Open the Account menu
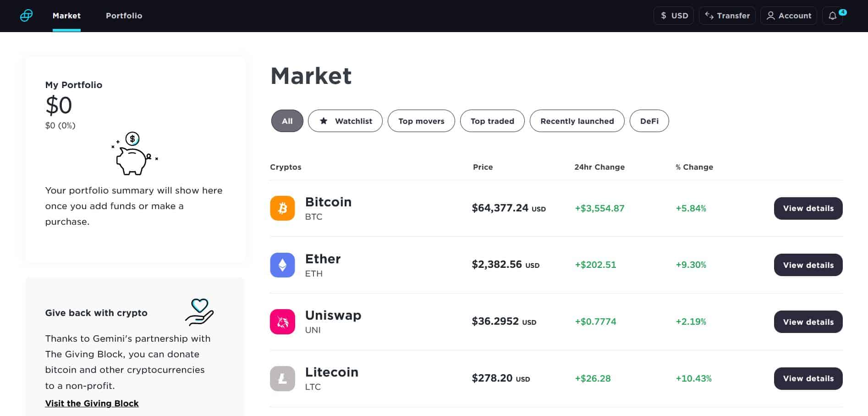 coord(789,16)
